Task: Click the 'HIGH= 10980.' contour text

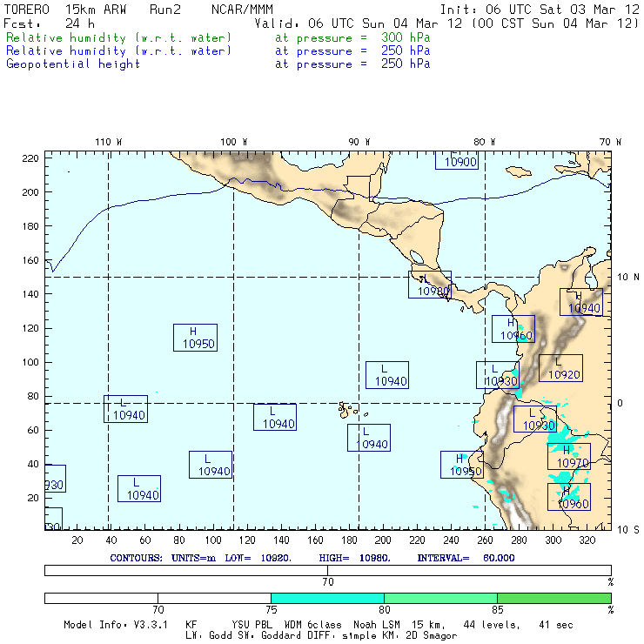Action: pos(354,558)
